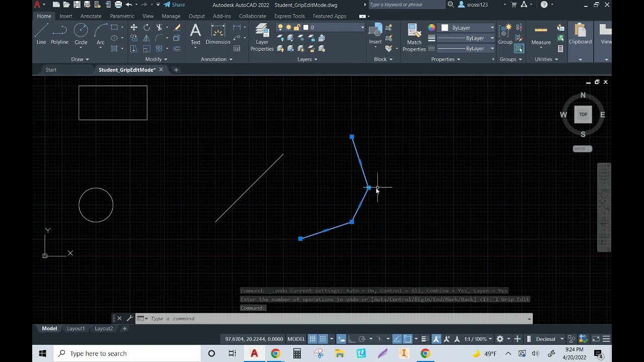Click the srossi123 account button
The image size is (644, 362).
tap(473, 5)
